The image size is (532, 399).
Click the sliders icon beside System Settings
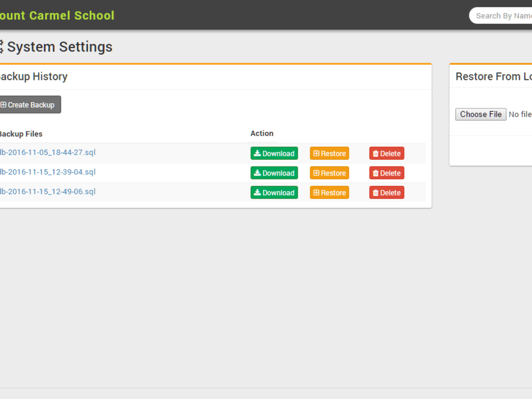(x=2, y=47)
